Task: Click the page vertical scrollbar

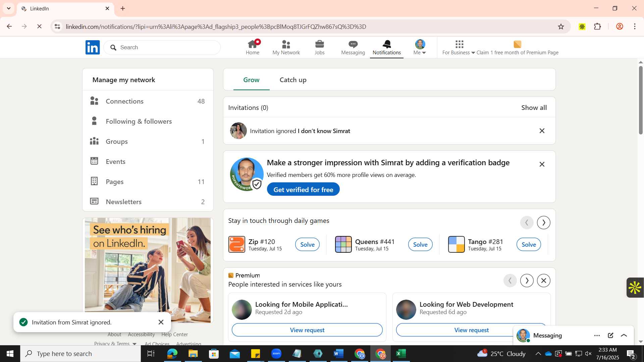Action: coord(641,100)
